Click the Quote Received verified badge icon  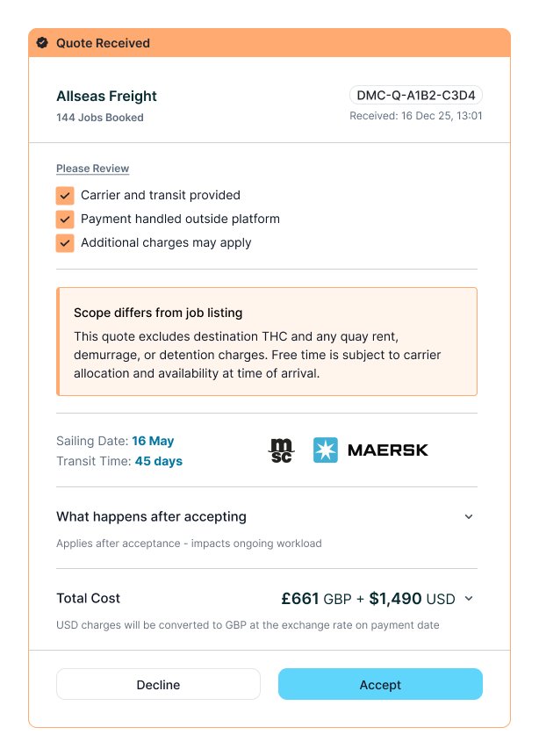click(42, 43)
